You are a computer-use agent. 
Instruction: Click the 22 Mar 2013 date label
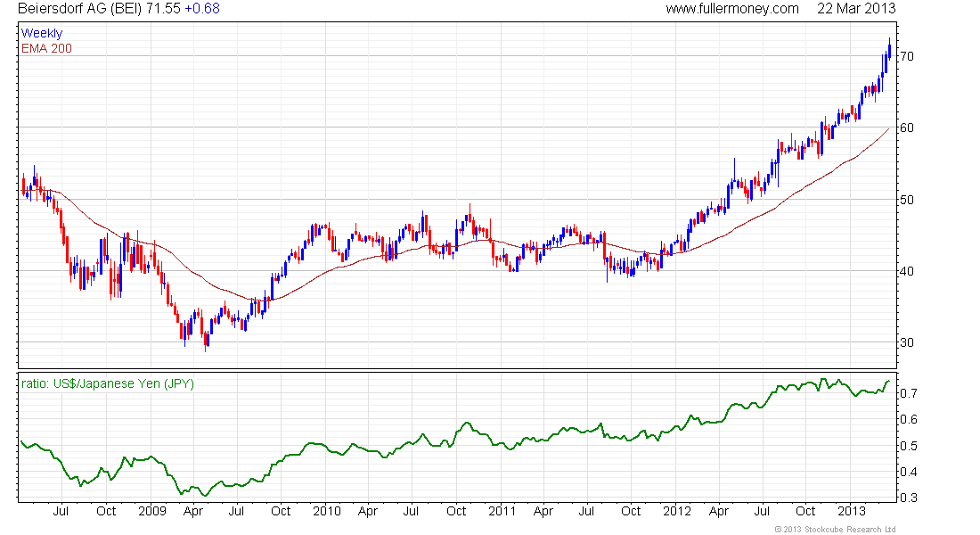tap(856, 9)
